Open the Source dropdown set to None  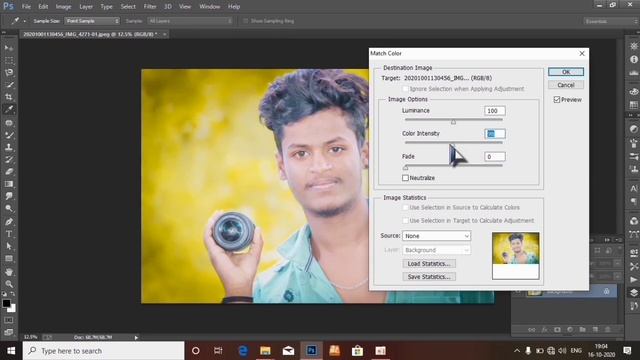point(436,236)
